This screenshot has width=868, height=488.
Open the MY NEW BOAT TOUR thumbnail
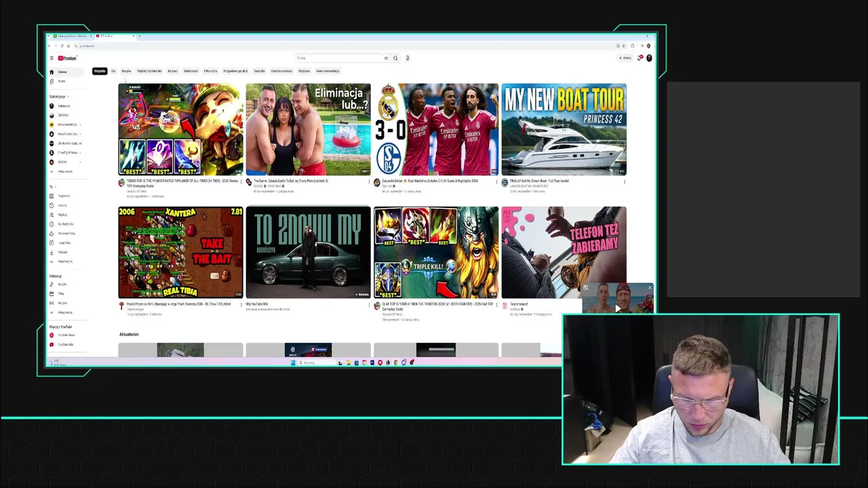point(564,129)
